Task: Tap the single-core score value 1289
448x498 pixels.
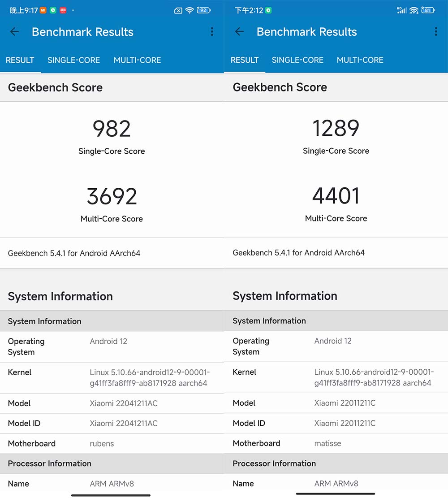Action: pyautogui.click(x=336, y=128)
